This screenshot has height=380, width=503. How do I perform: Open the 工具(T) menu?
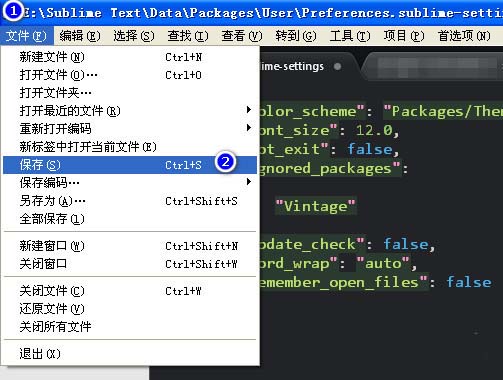coord(350,36)
